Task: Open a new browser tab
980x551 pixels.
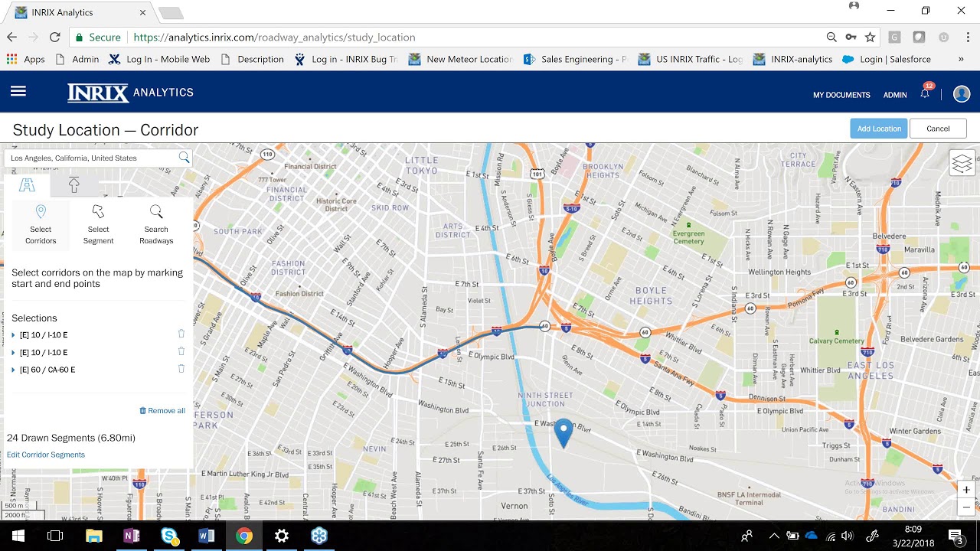Action: click(x=170, y=13)
